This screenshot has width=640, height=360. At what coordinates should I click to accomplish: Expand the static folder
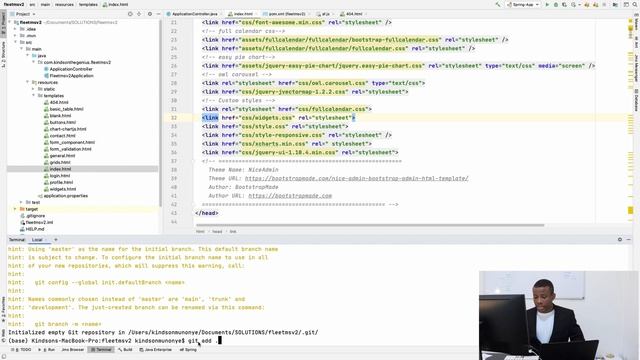[33, 89]
